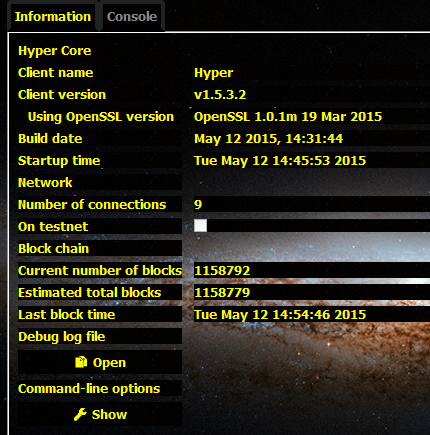Click the Debug log file label

point(62,337)
